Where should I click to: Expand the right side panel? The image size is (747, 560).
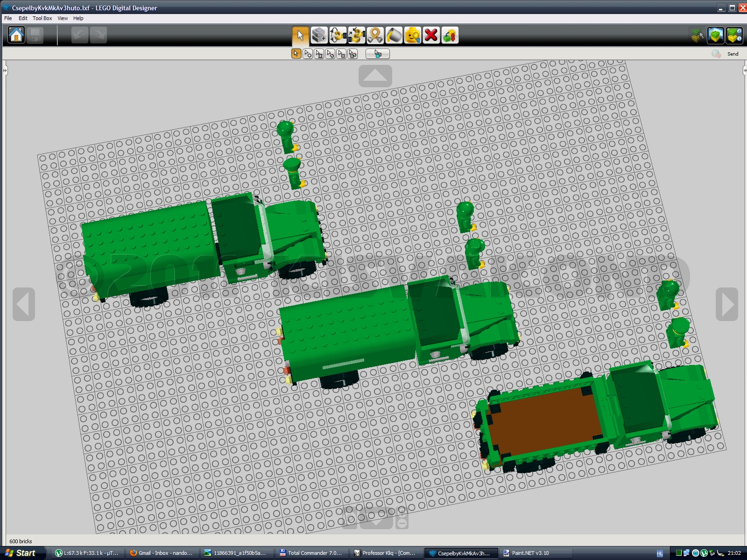pyautogui.click(x=745, y=70)
